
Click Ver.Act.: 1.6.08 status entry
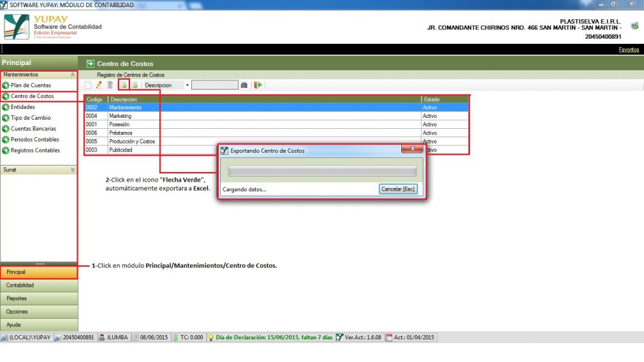click(363, 338)
